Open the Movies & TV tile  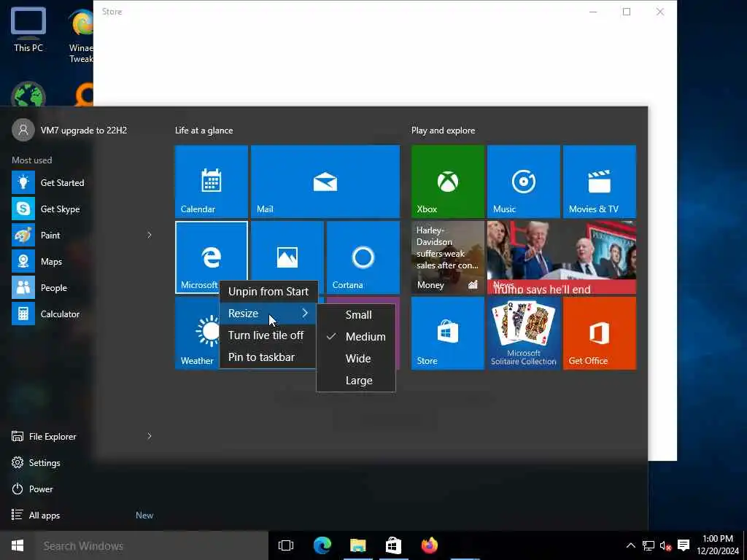[600, 182]
